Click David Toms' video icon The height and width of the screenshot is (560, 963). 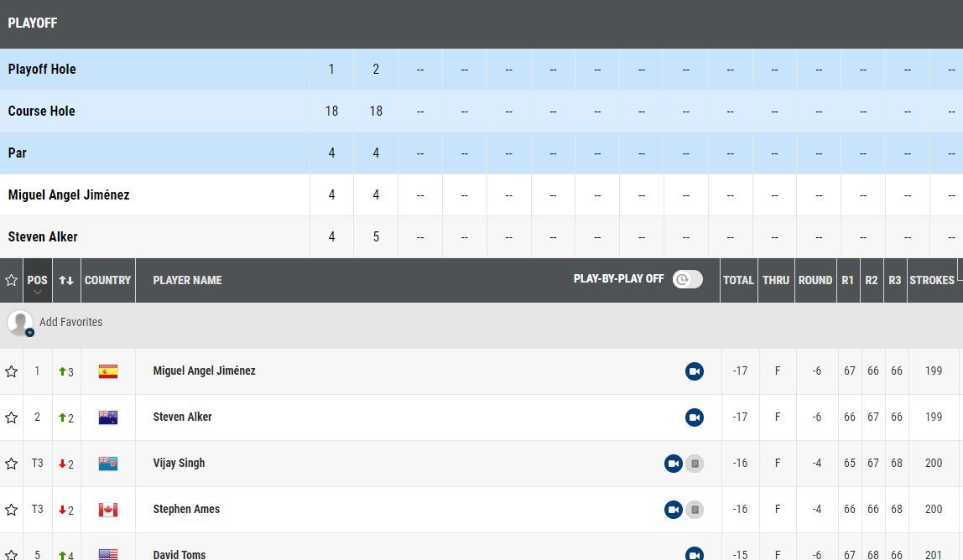[694, 554]
